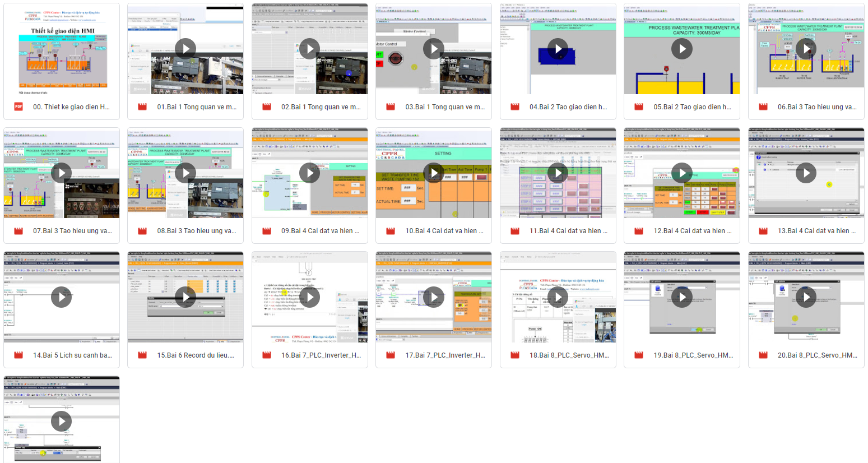The width and height of the screenshot is (868, 463).
Task: Play the 20.Bai 8_PLC_Servo_HM video
Action: click(x=806, y=297)
